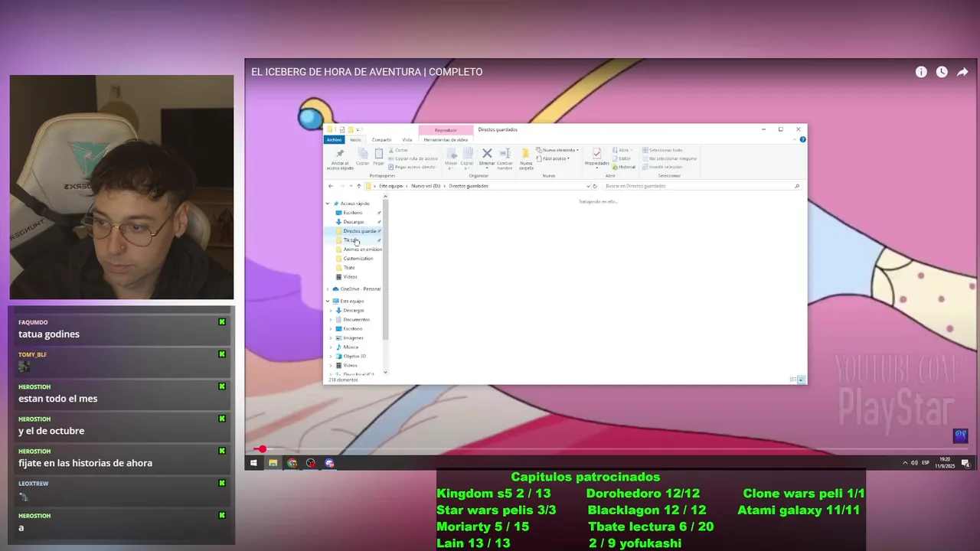Click the back navigation arrow
Screen dimensions: 980x551
pyautogui.click(x=331, y=186)
